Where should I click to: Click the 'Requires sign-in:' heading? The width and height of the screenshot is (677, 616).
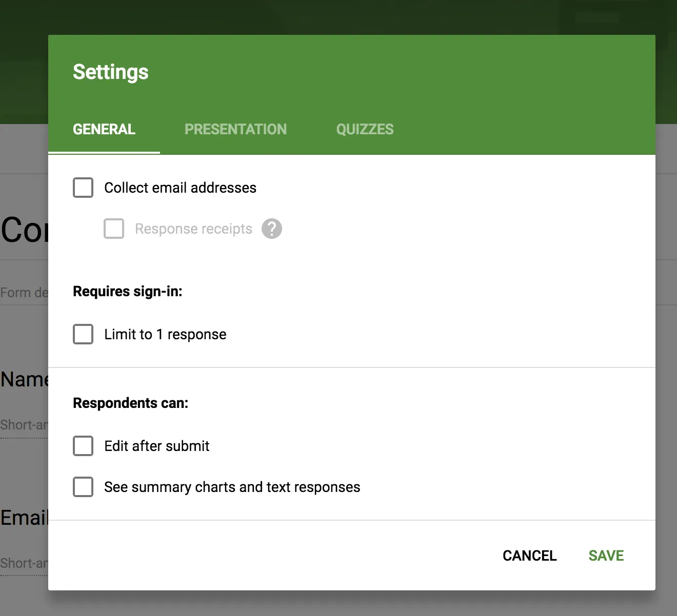pos(128,291)
